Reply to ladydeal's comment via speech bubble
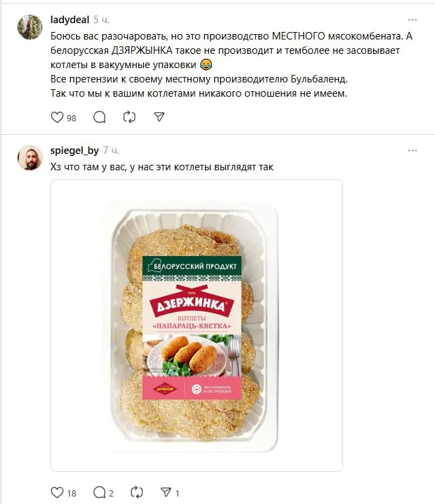 (99, 117)
